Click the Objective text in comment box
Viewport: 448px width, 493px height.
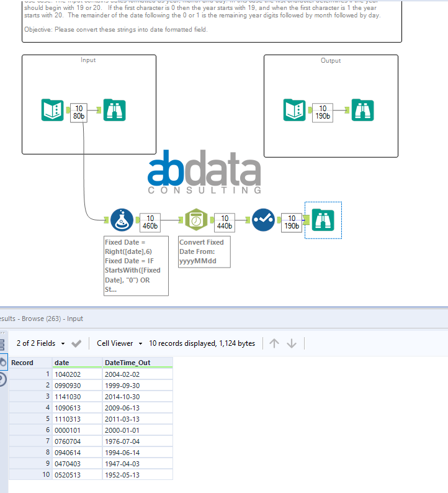[116, 30]
